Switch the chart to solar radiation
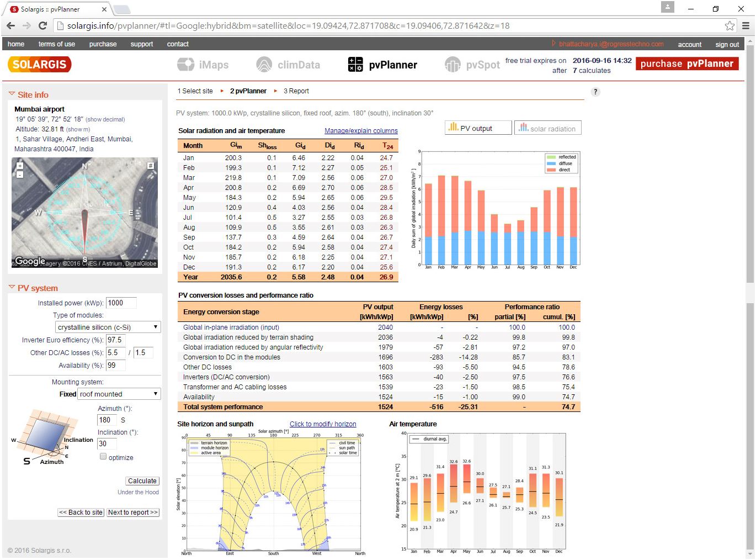 [547, 128]
